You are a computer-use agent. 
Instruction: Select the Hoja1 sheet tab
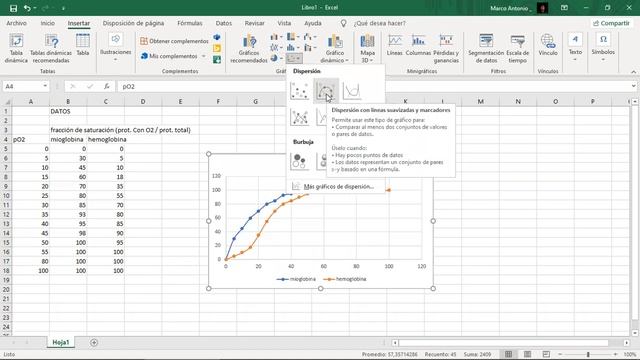click(x=61, y=342)
